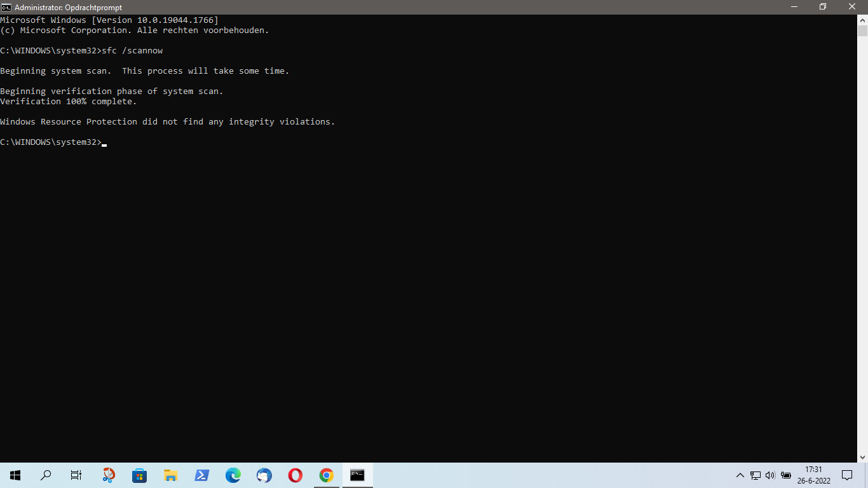The width and height of the screenshot is (868, 488).
Task: Click Show desktop sliver at taskbar end
Action: [x=866, y=475]
